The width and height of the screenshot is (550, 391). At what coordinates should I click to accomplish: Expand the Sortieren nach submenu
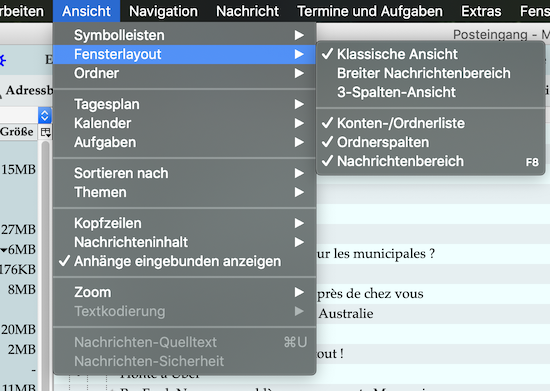185,173
